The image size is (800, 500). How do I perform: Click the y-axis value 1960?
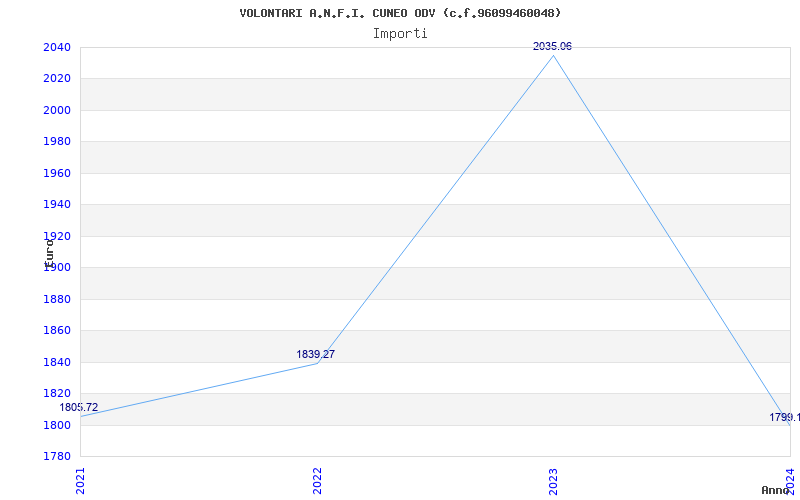[x=57, y=173]
